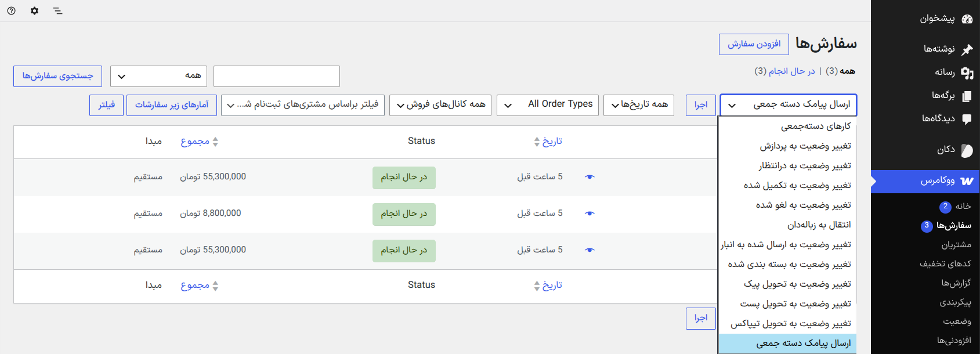Sort by مجموع arrows in table header
Screen dimensions: 980x354
215,142
